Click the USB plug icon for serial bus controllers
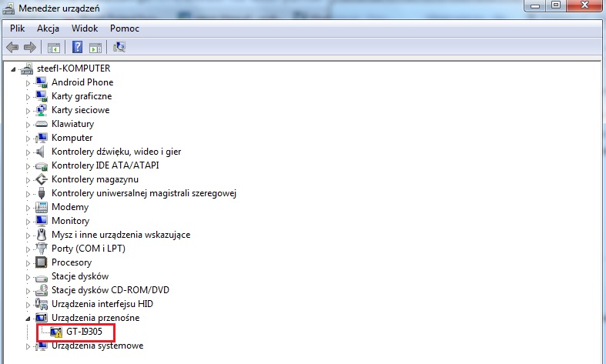Screen dimensions: 606x364 [42, 193]
